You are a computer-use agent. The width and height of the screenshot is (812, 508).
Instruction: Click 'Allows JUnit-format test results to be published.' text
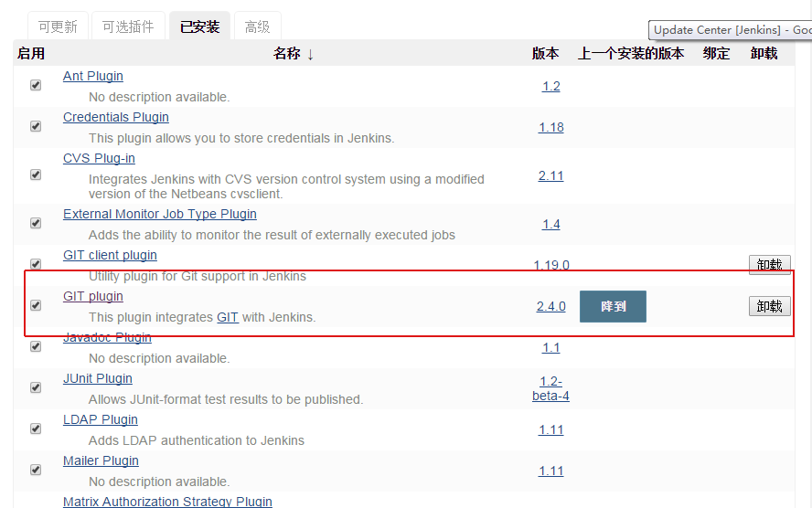pos(226,399)
